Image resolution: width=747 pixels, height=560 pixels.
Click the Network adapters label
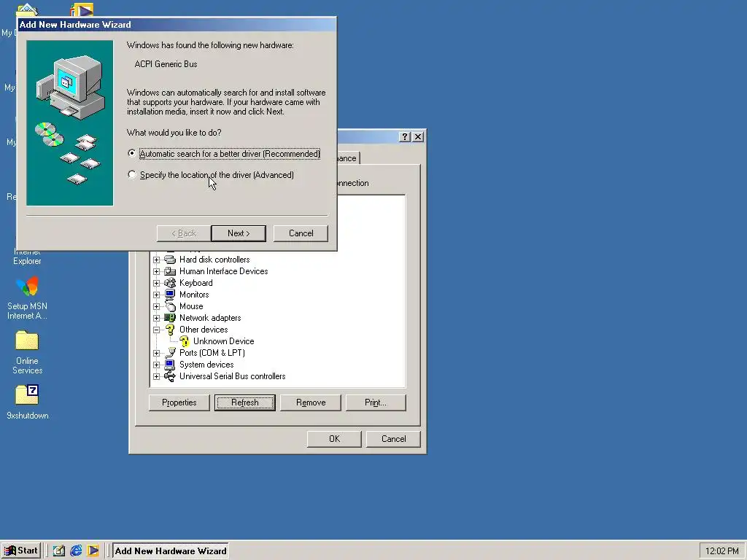click(210, 318)
